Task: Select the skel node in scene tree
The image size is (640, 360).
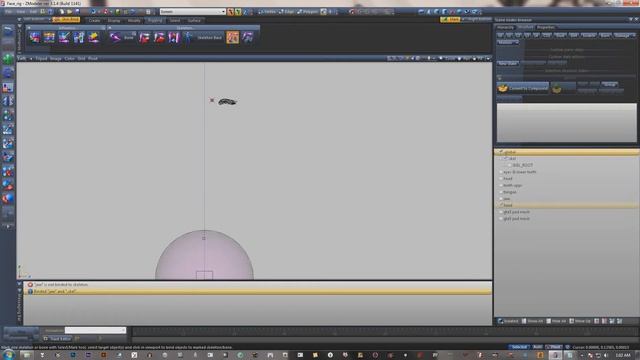Action: pyautogui.click(x=513, y=158)
